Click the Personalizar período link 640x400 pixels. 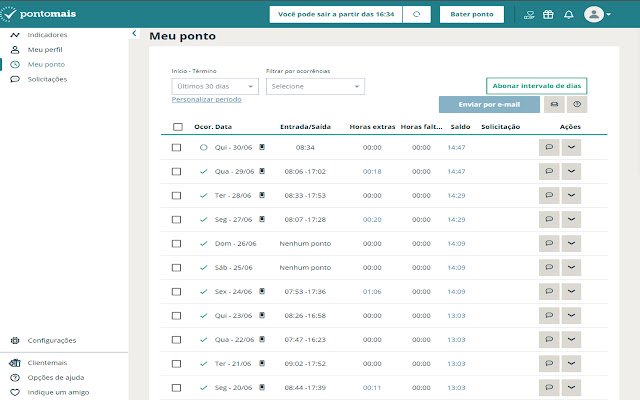point(207,100)
